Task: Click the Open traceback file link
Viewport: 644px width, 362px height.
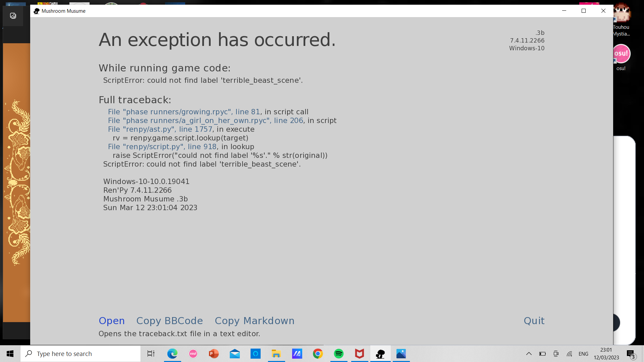Action: click(112, 320)
